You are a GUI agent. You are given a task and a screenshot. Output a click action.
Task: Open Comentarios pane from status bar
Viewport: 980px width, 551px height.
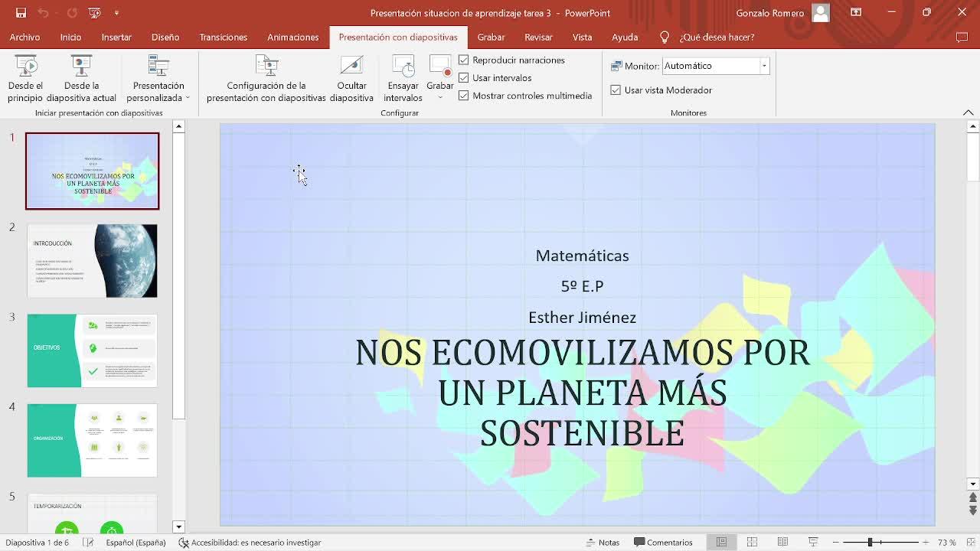663,542
